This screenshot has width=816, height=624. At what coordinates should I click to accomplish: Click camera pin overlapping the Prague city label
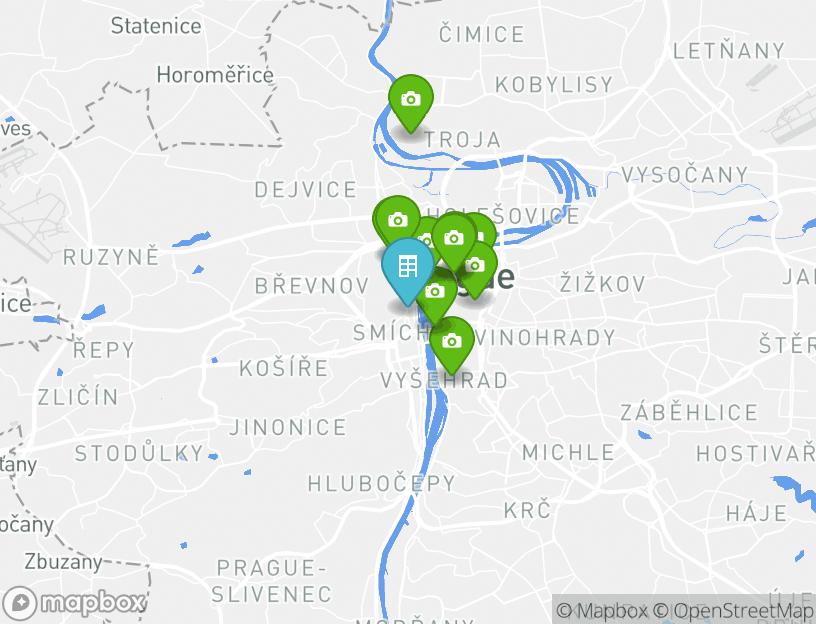[x=475, y=269]
